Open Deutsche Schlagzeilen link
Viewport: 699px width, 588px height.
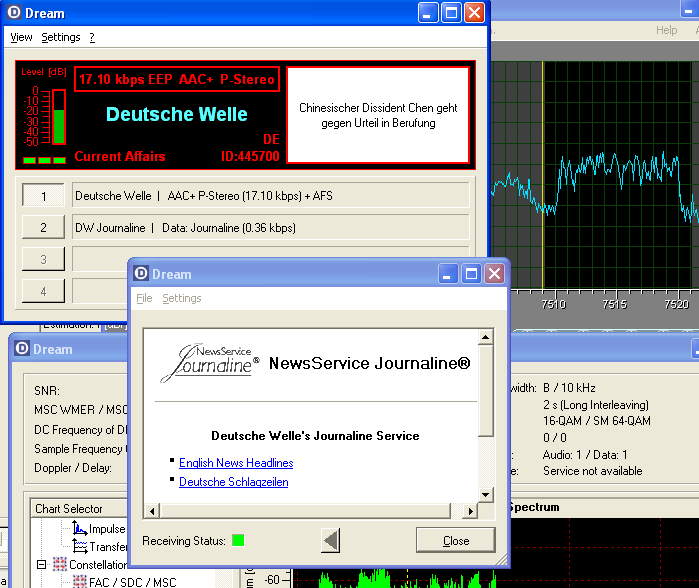click(x=234, y=482)
